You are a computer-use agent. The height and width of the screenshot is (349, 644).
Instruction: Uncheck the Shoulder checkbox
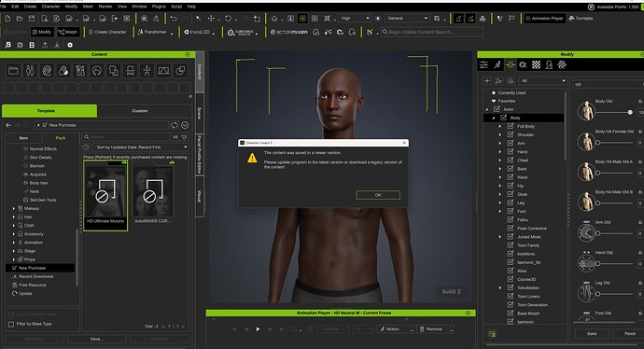point(511,134)
